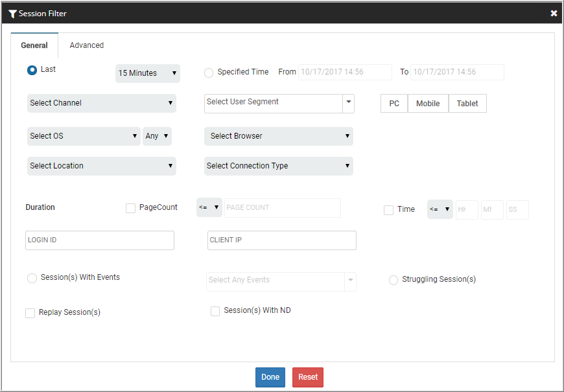The width and height of the screenshot is (564, 392).
Task: Open the Select Location dropdown
Action: point(101,166)
